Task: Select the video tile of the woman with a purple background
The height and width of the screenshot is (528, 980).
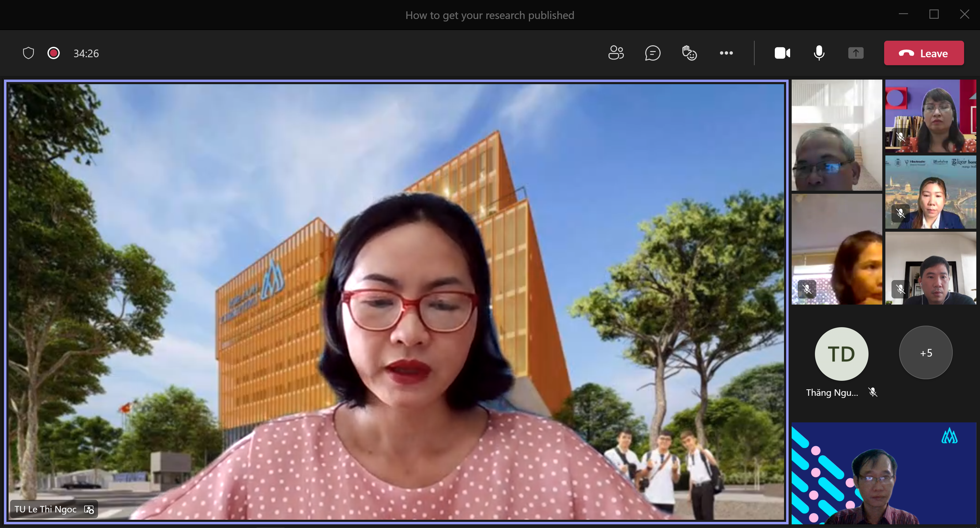Action: pyautogui.click(x=930, y=116)
